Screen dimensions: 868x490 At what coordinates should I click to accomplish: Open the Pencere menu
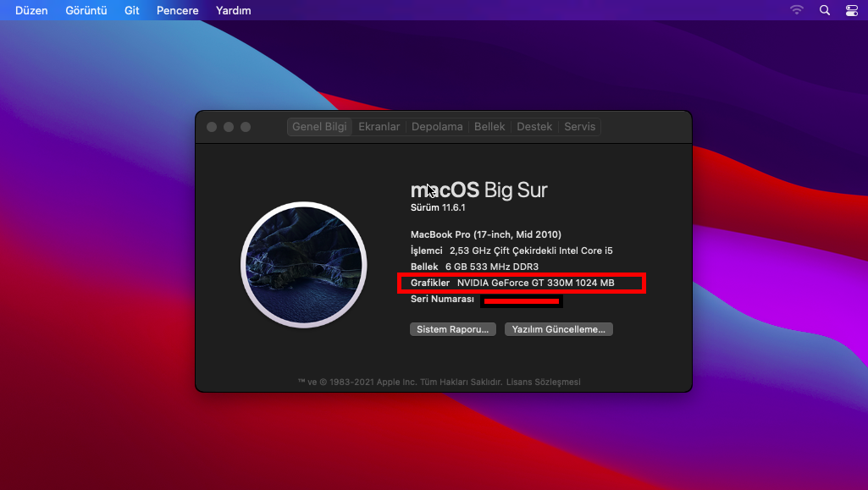178,11
